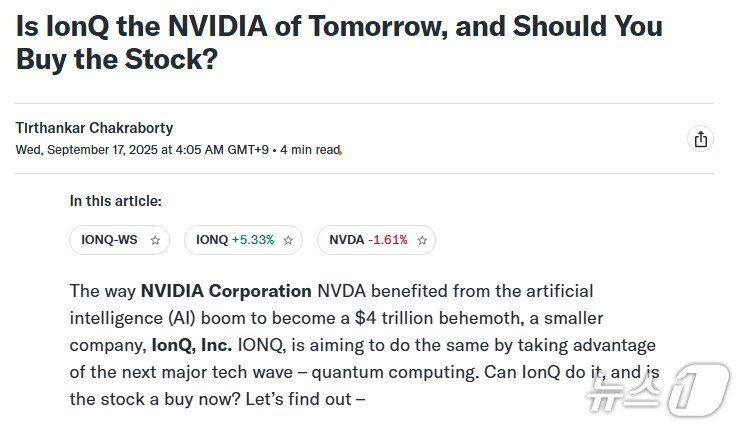Open the NVDA ticker symbol
Image resolution: width=740 pixels, height=427 pixels.
[347, 240]
